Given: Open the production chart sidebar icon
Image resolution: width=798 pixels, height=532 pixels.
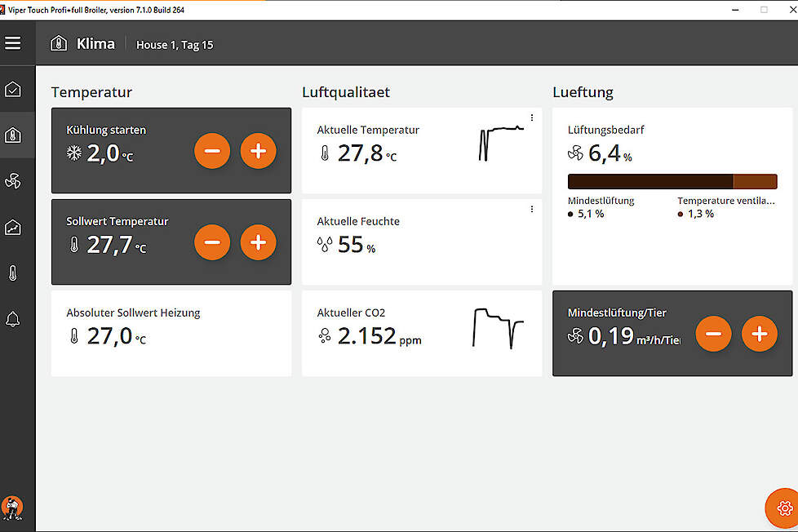Looking at the screenshot, I should [13, 227].
